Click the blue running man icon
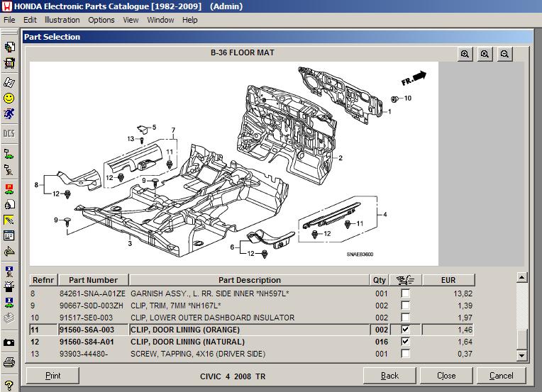 (x=9, y=113)
